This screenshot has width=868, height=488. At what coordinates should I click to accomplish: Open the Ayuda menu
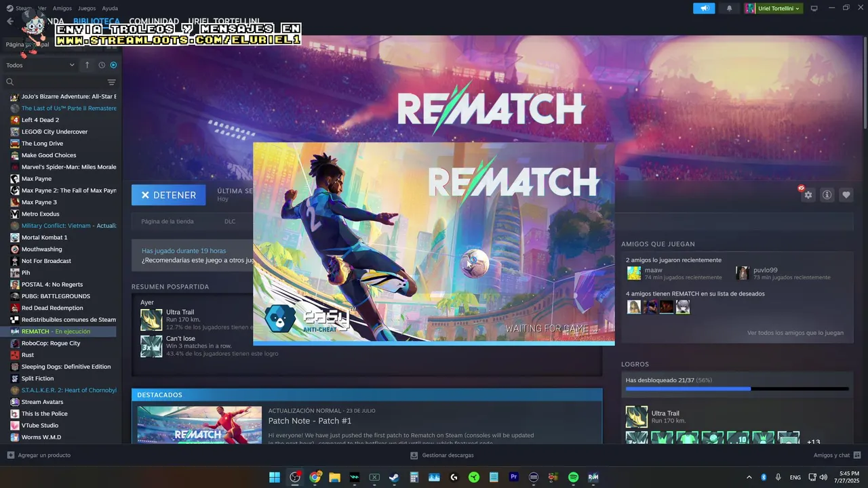(x=110, y=8)
